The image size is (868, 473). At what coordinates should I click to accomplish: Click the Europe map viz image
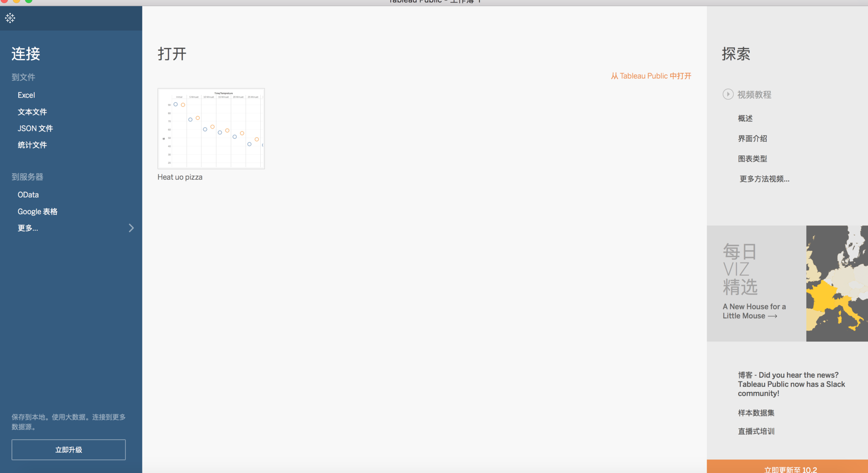(837, 283)
